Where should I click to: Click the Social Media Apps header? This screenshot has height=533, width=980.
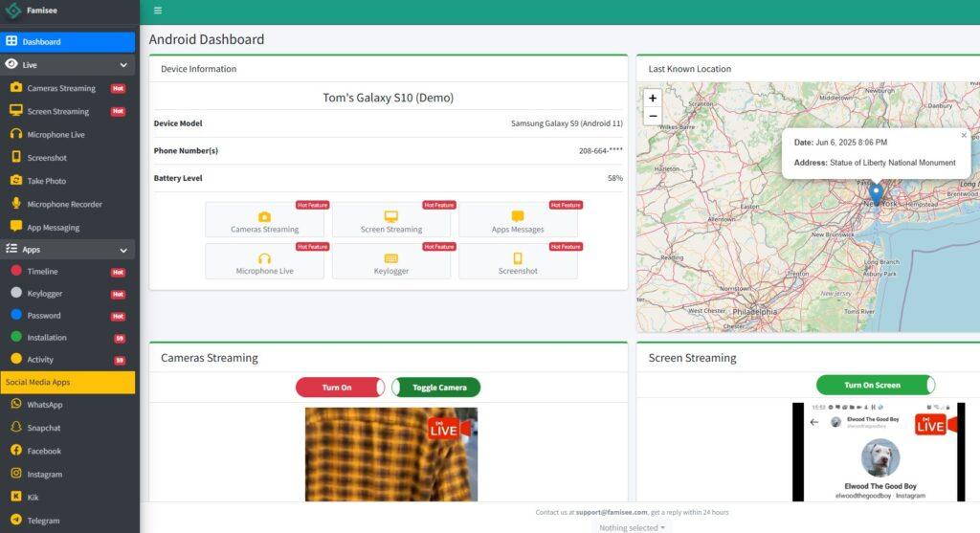pyautogui.click(x=68, y=382)
